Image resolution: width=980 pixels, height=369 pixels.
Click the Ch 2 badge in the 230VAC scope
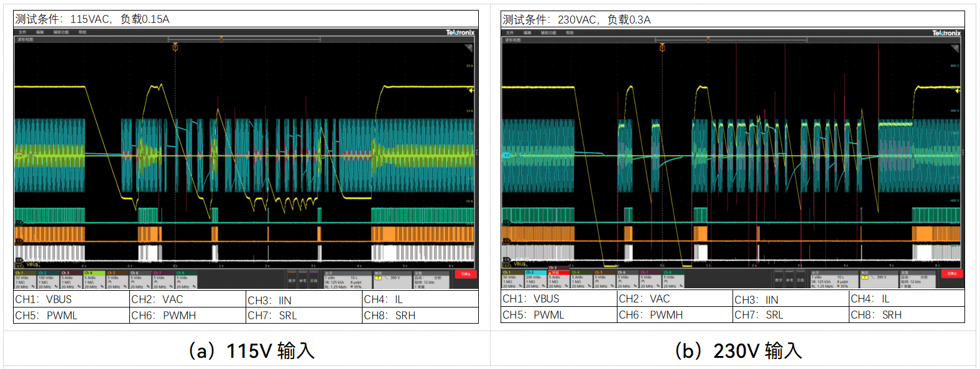coord(535,280)
